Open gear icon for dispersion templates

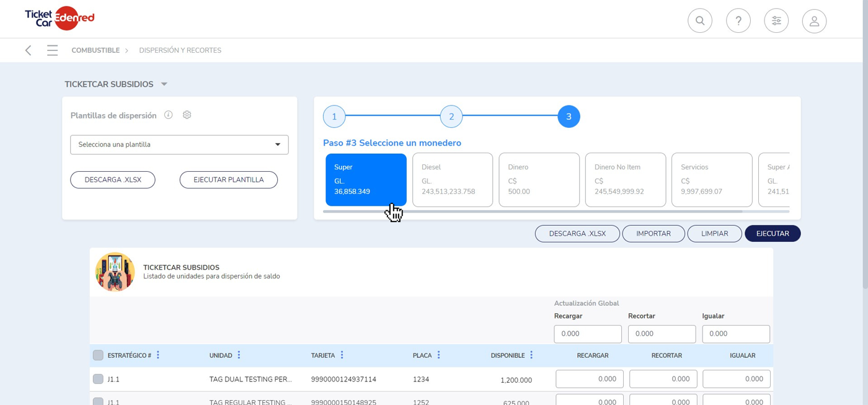pos(187,115)
